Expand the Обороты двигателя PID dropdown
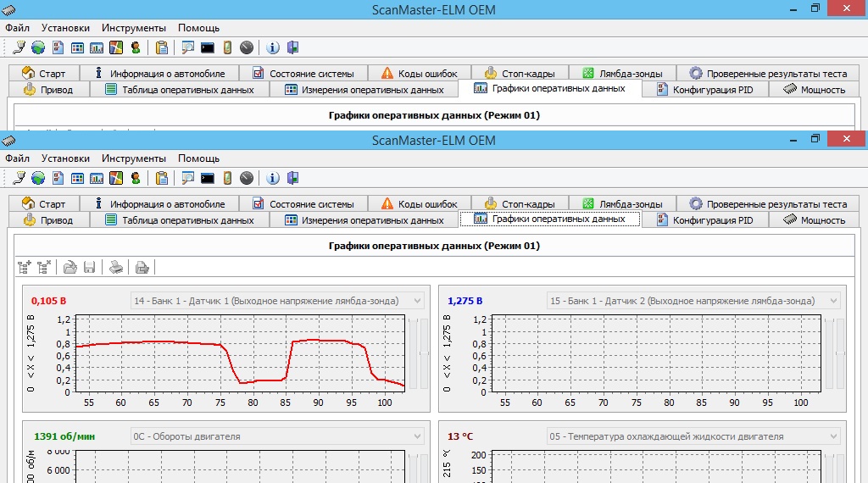Image resolution: width=868 pixels, height=483 pixels. click(x=415, y=436)
